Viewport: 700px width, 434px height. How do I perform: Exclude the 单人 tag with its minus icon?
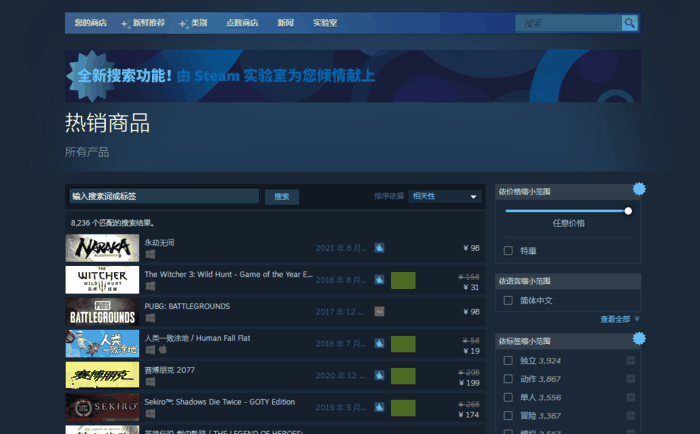pyautogui.click(x=631, y=397)
